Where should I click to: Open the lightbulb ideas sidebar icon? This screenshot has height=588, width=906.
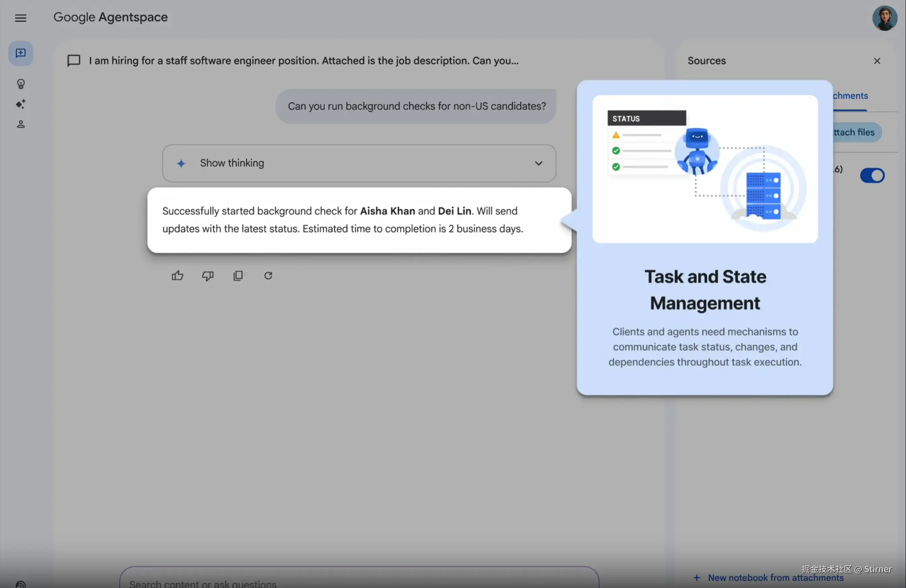coord(21,84)
